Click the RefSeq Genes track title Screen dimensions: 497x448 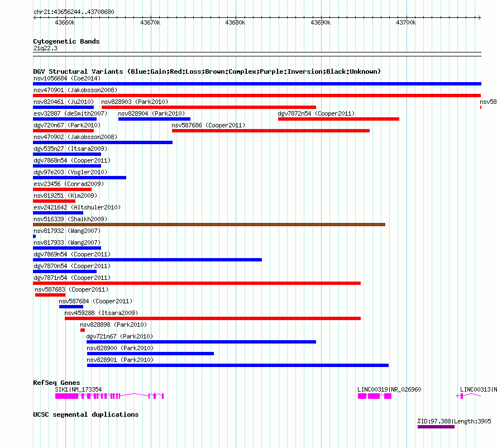click(57, 383)
